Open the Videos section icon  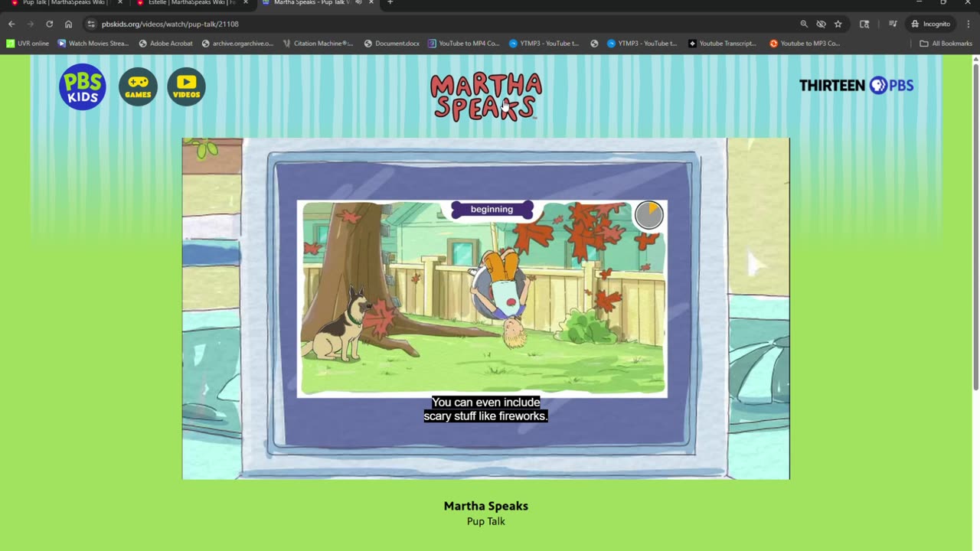pos(186,87)
